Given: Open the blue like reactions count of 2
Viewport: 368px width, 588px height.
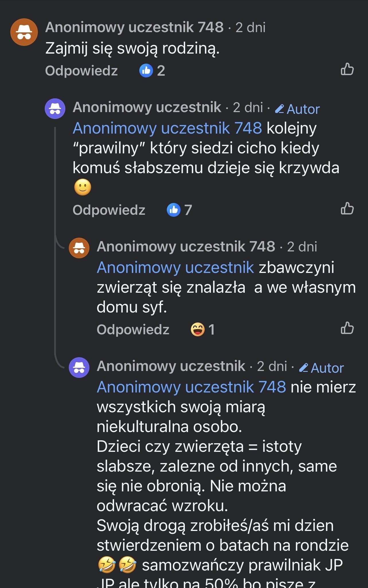Looking at the screenshot, I should (x=152, y=71).
